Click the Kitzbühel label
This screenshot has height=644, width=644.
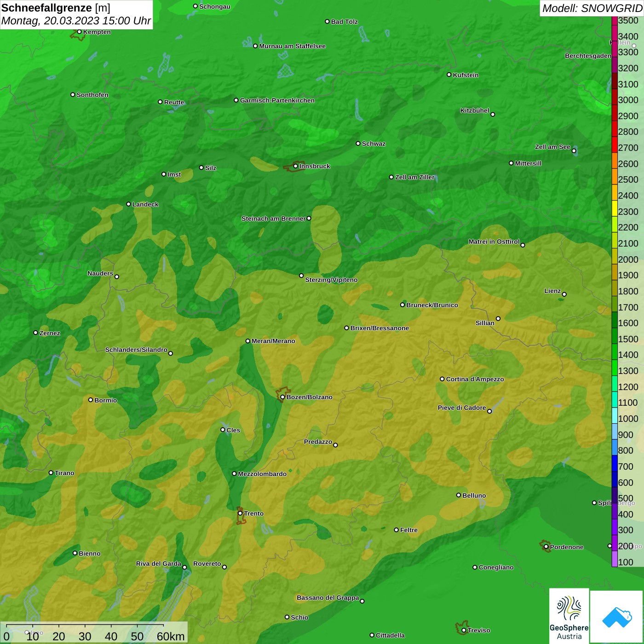475,110
